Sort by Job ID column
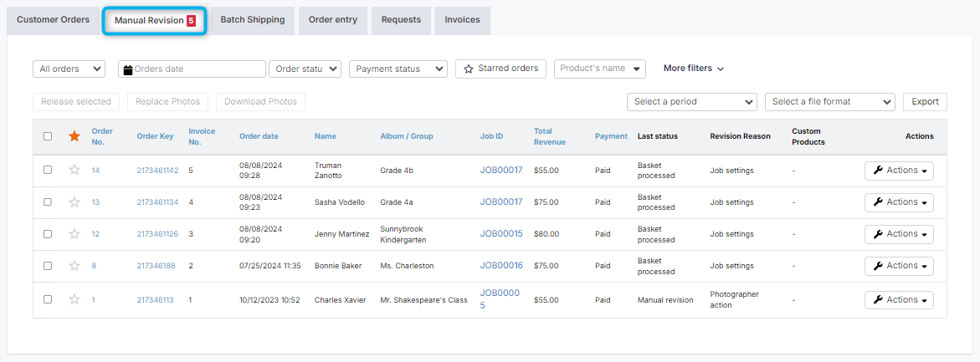The height and width of the screenshot is (362, 980). click(x=491, y=136)
